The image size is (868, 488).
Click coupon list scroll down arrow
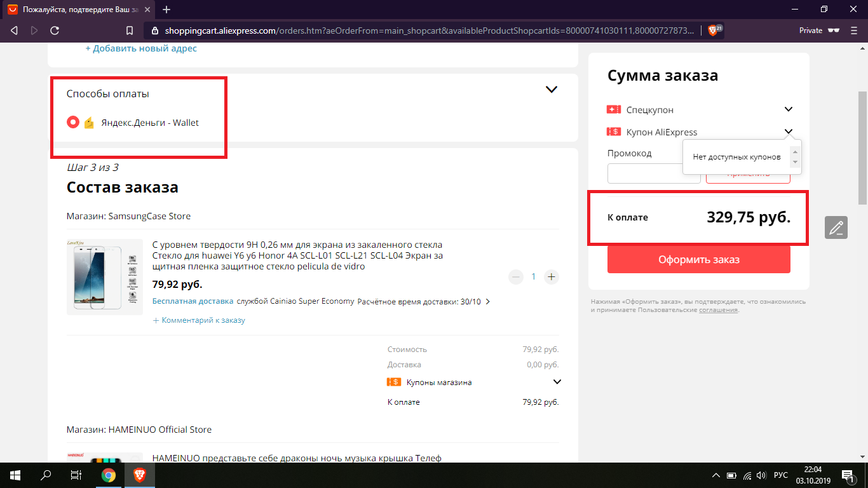[794, 163]
